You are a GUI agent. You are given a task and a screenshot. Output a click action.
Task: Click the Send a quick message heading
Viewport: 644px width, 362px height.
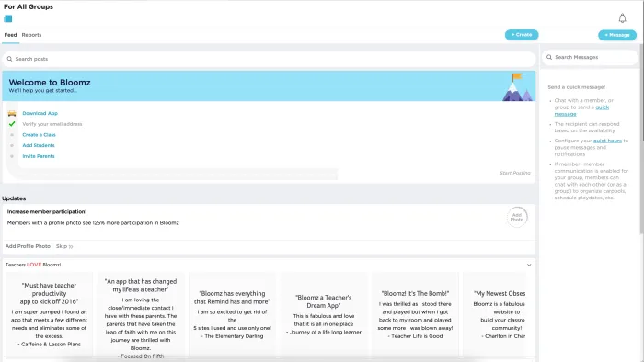tap(576, 87)
